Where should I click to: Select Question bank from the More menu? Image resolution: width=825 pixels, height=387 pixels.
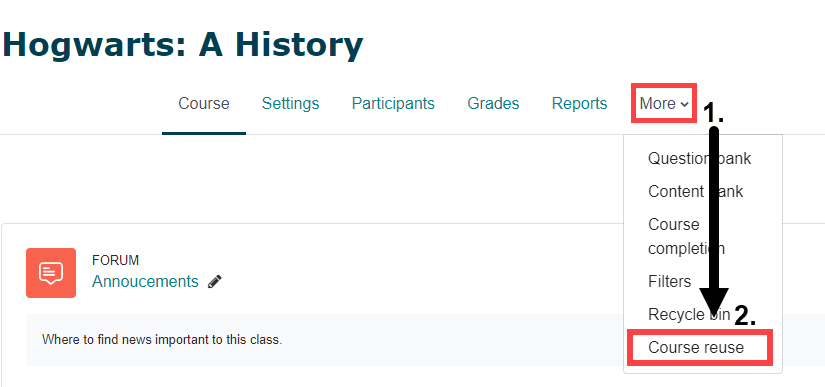(x=699, y=158)
